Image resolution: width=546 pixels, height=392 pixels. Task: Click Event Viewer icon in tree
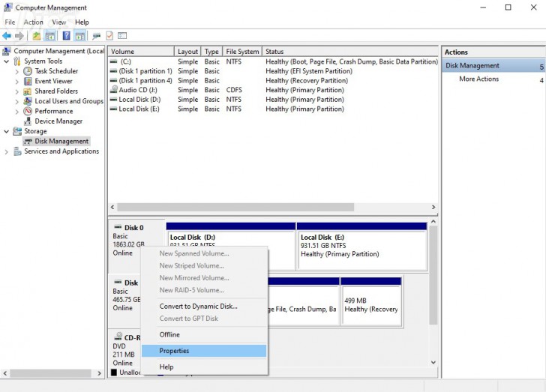(28, 81)
